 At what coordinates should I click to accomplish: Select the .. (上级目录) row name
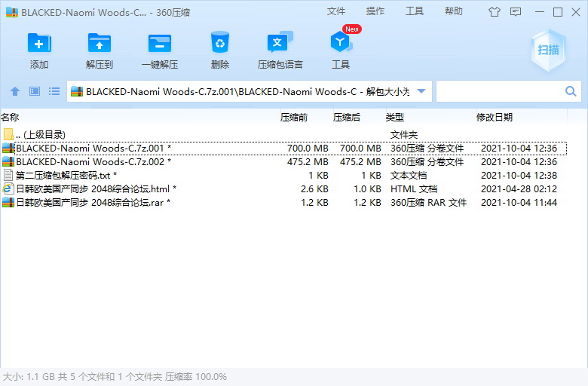pyautogui.click(x=41, y=135)
